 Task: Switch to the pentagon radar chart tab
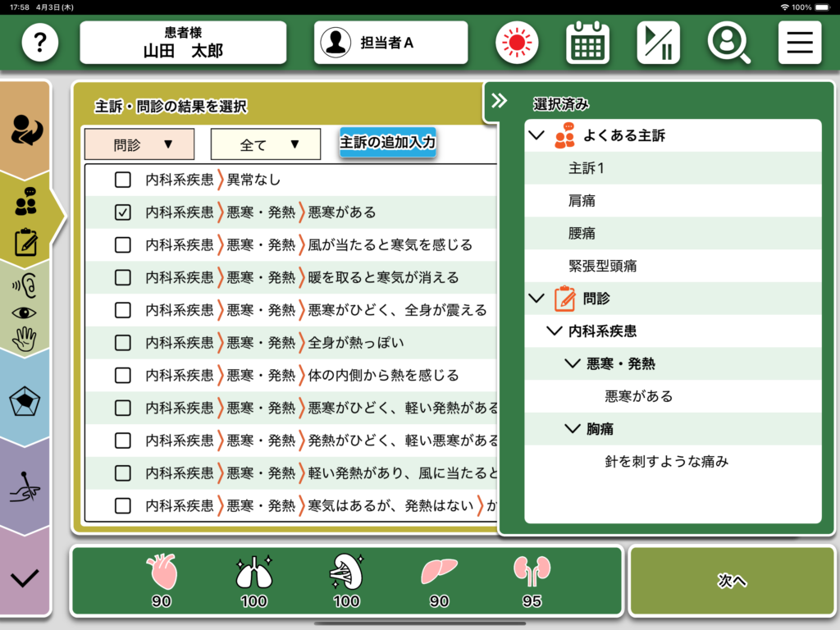25,401
